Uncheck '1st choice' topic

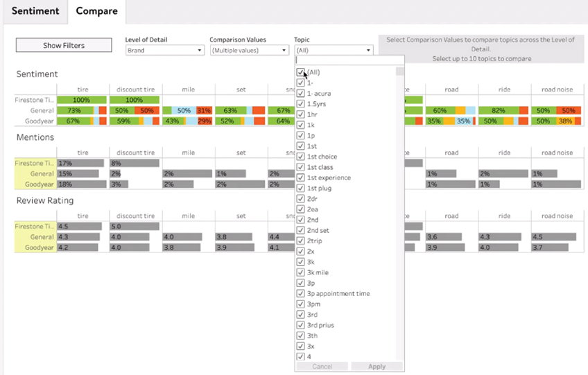(300, 156)
